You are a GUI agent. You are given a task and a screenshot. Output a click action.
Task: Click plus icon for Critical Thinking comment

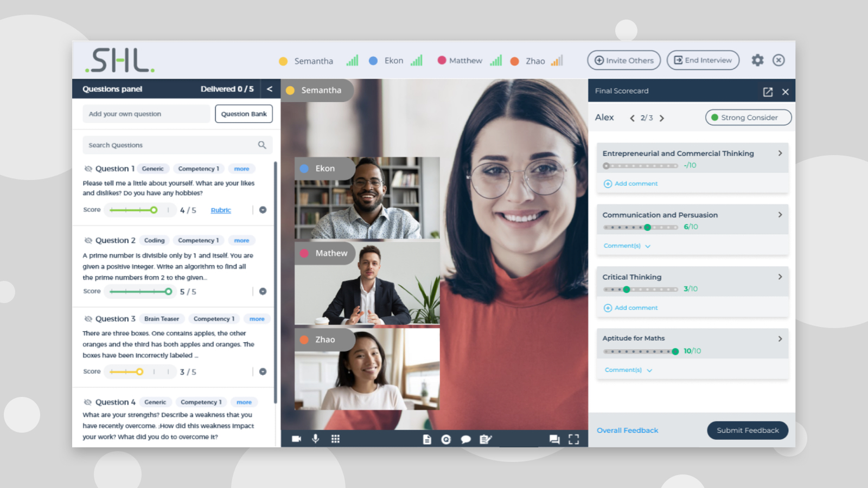(608, 308)
